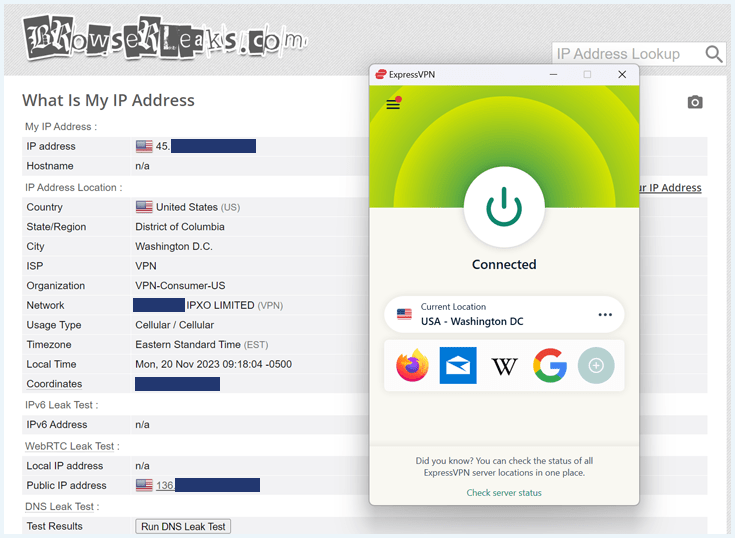Select 'District of Columbia' region value

tap(180, 226)
